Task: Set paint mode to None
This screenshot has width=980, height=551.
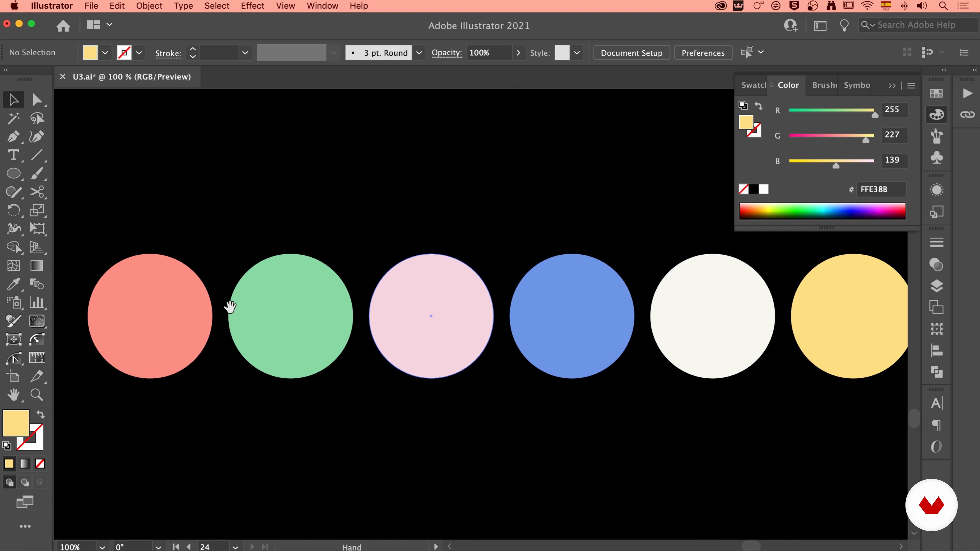Action: [x=40, y=464]
